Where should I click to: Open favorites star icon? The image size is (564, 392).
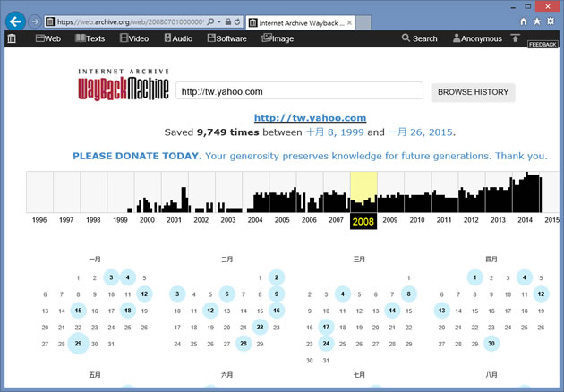pos(537,21)
